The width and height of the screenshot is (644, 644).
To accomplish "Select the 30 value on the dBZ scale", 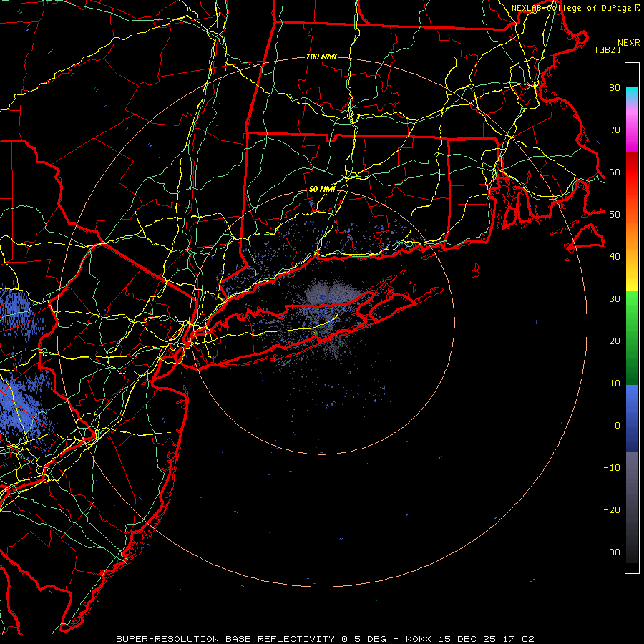I will coord(615,299).
